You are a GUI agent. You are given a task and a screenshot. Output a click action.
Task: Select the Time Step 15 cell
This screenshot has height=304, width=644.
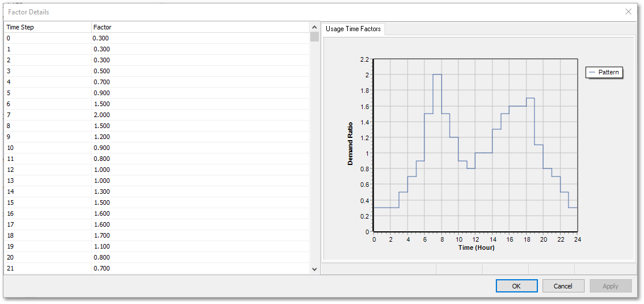tap(48, 202)
